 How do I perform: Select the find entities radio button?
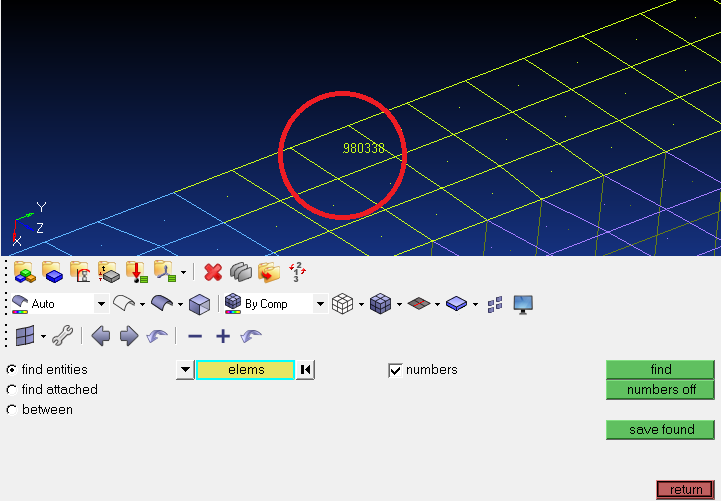coord(12,370)
